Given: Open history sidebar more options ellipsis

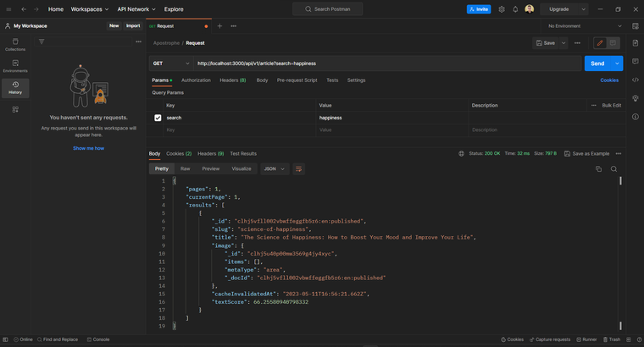Looking at the screenshot, I should (x=138, y=41).
